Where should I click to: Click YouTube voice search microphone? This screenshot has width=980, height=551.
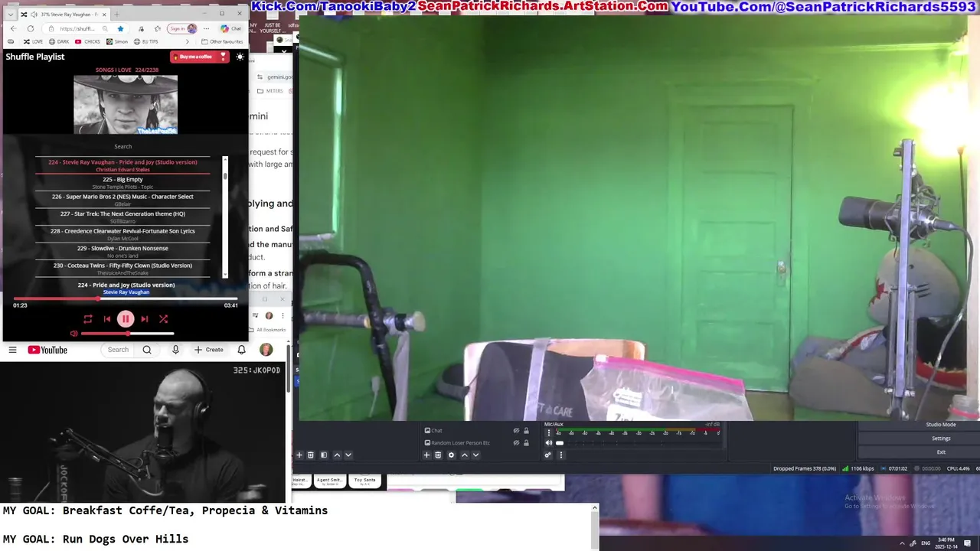tap(175, 350)
